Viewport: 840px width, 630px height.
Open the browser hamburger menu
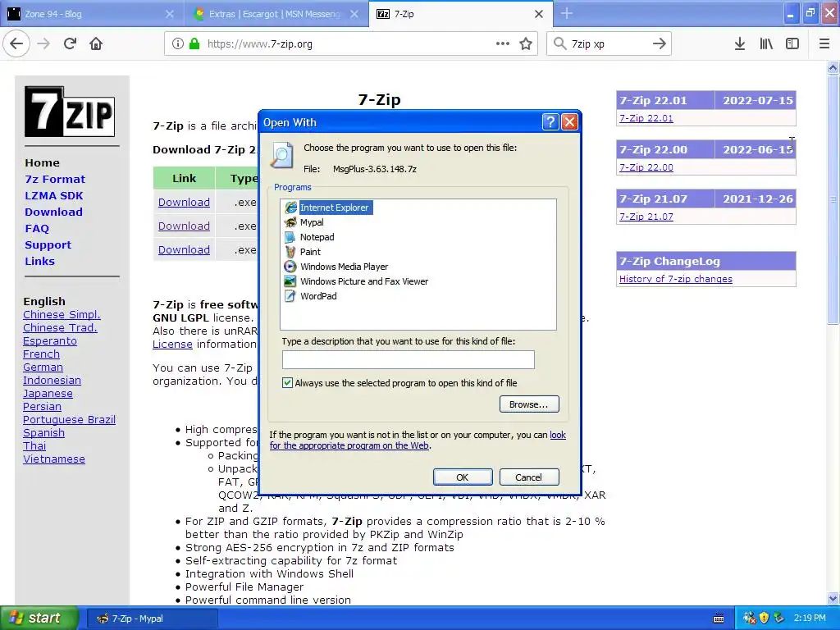point(824,44)
